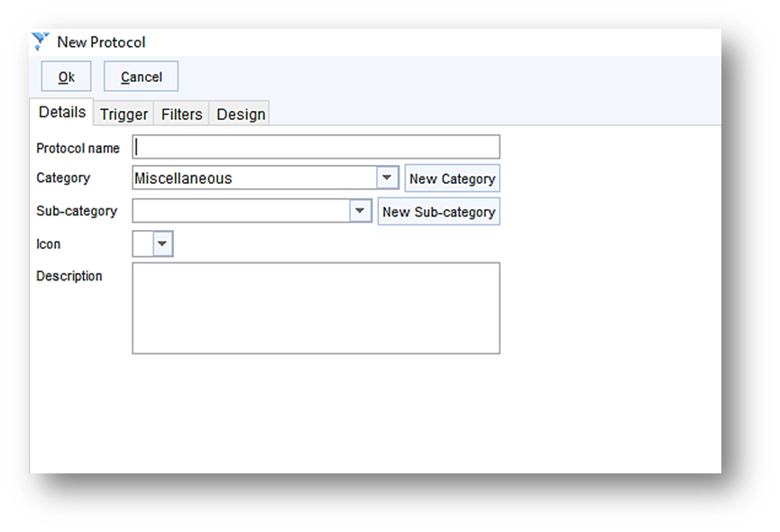Expand the Category dropdown arrow

387,178
